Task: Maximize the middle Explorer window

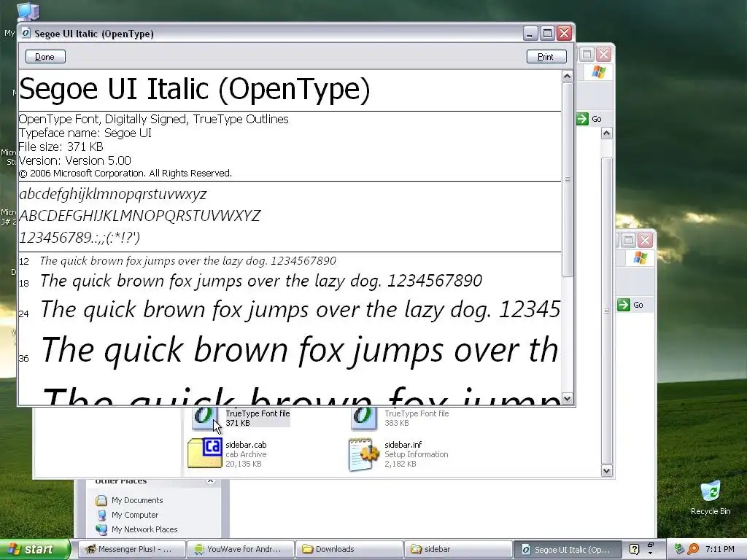Action: (587, 54)
